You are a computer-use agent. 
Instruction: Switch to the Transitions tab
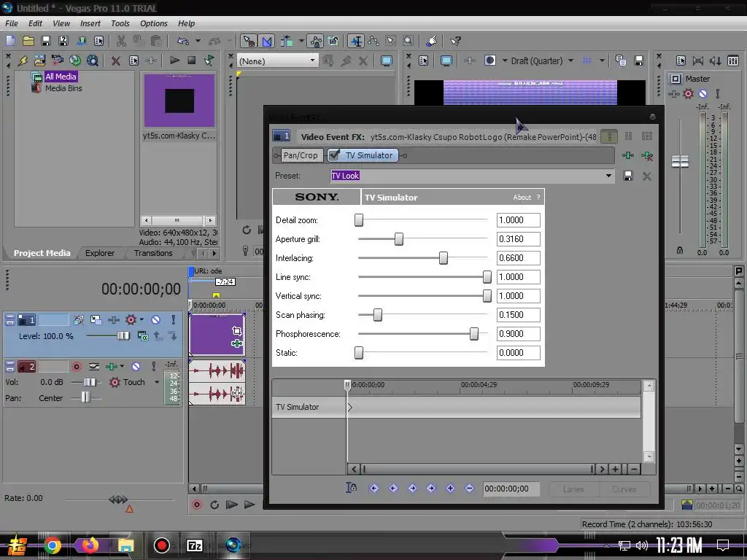[x=153, y=253]
